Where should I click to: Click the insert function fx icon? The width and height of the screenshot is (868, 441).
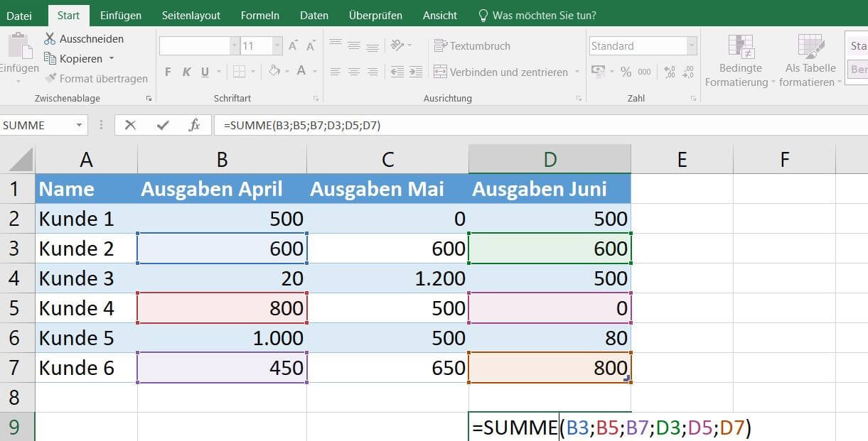pos(194,125)
